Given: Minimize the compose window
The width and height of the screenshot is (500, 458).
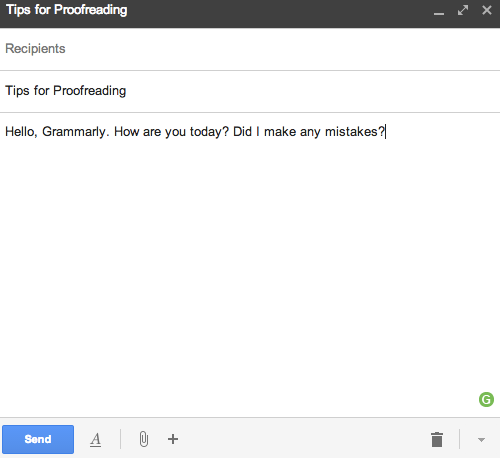Looking at the screenshot, I should pyautogui.click(x=439, y=11).
